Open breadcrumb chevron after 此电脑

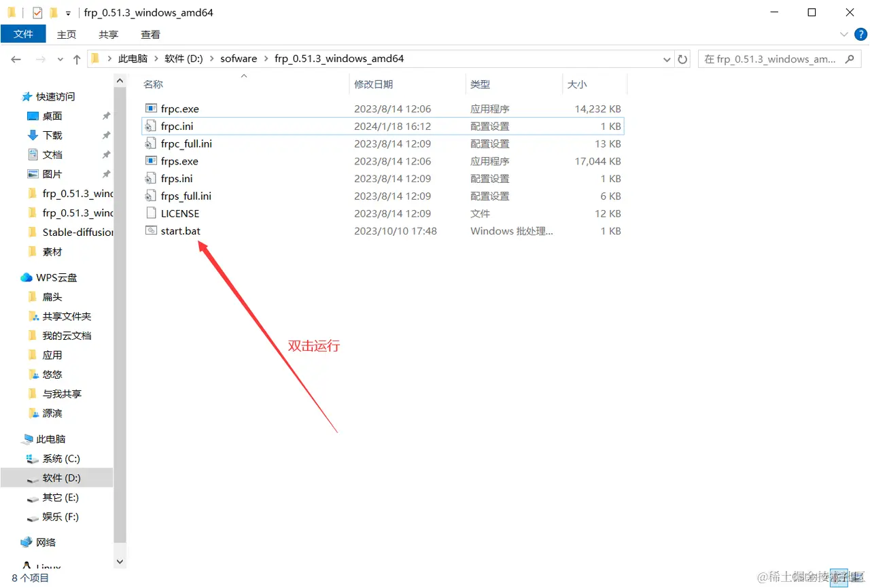tap(156, 59)
